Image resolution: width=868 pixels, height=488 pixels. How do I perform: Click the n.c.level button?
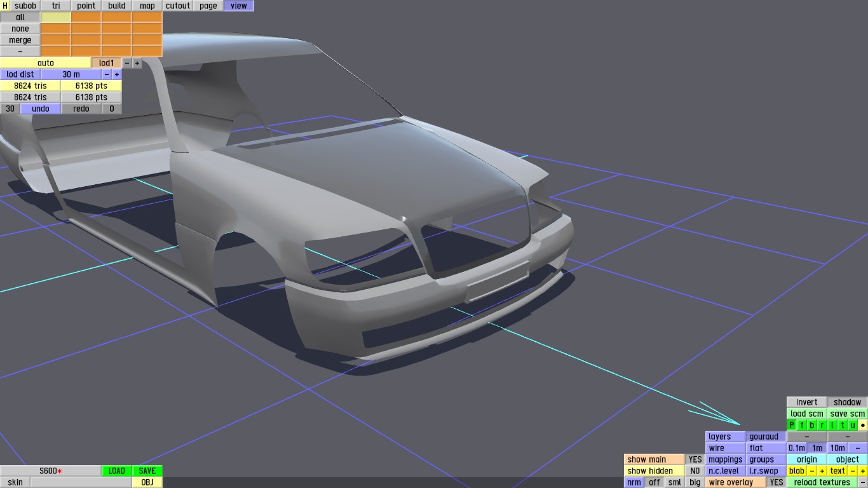(x=726, y=471)
